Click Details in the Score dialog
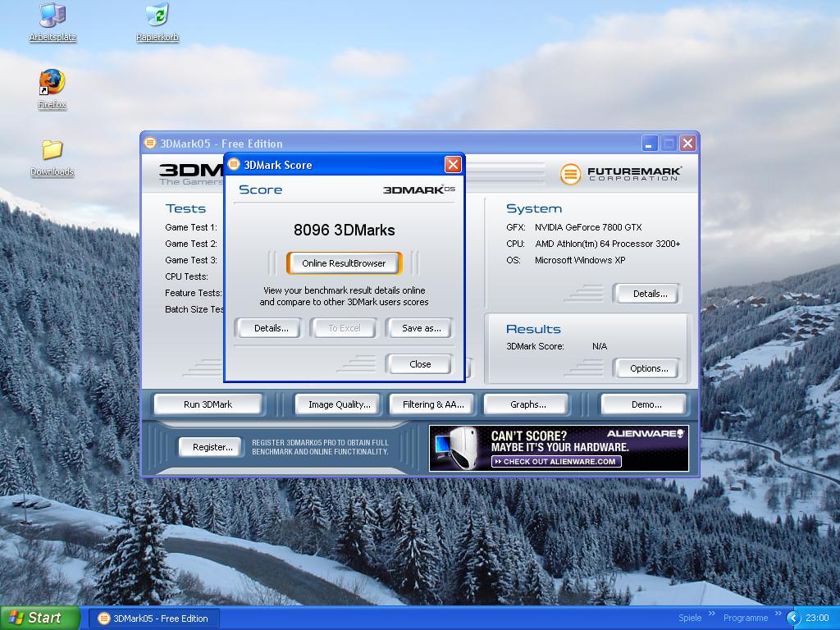This screenshot has width=840, height=630. (271, 328)
